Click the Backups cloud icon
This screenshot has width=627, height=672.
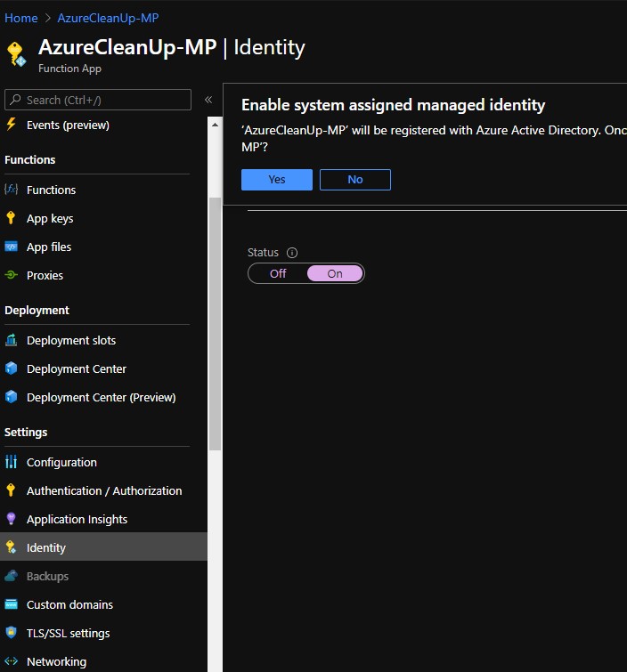pyautogui.click(x=11, y=576)
